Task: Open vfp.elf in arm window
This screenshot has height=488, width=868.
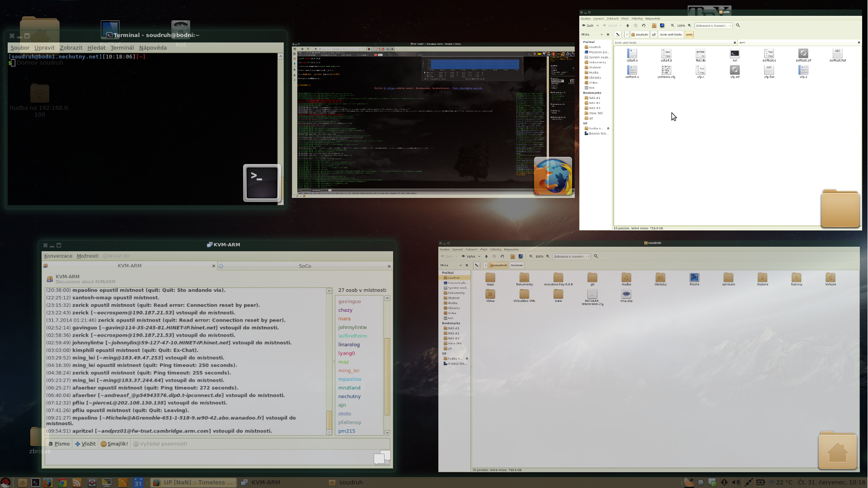Action: coord(735,72)
